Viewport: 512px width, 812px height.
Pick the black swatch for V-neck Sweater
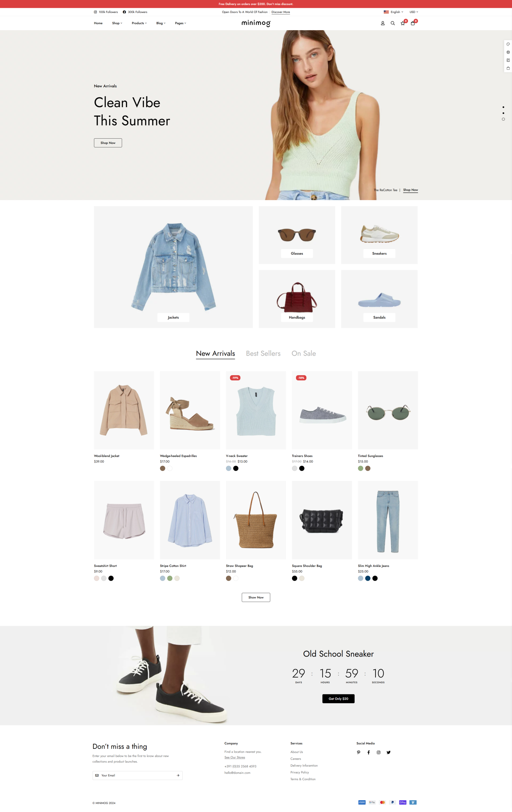coord(236,468)
